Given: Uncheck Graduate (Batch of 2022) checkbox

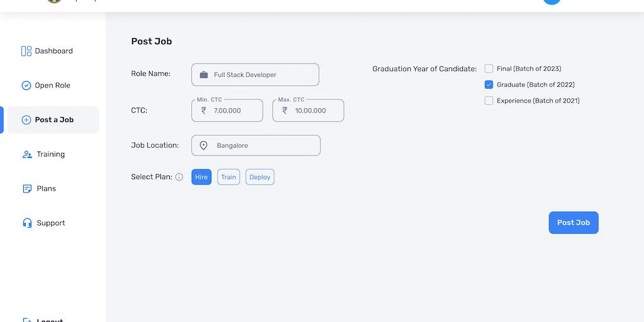Looking at the screenshot, I should [489, 84].
